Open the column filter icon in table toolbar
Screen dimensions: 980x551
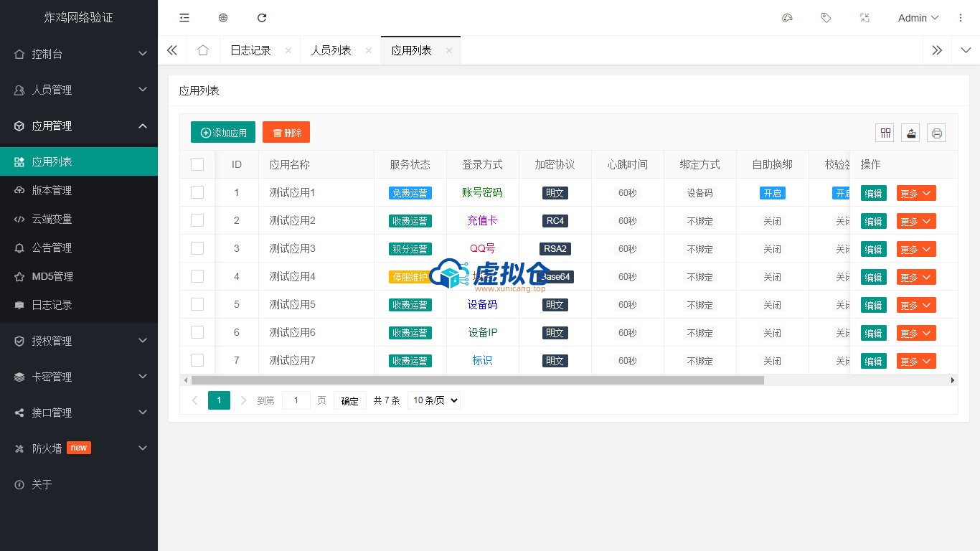(885, 133)
